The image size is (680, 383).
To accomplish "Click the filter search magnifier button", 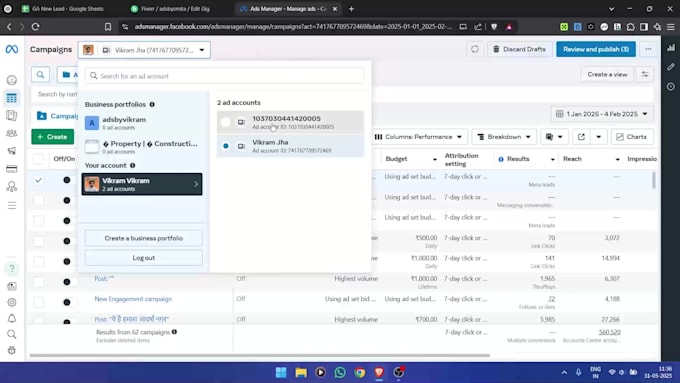I will click(40, 75).
